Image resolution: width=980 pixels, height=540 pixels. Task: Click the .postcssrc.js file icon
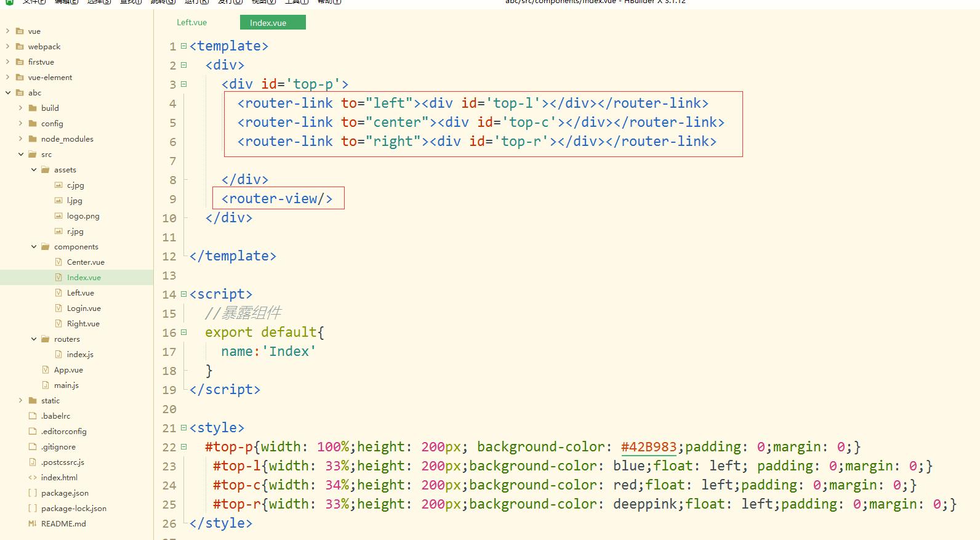33,462
